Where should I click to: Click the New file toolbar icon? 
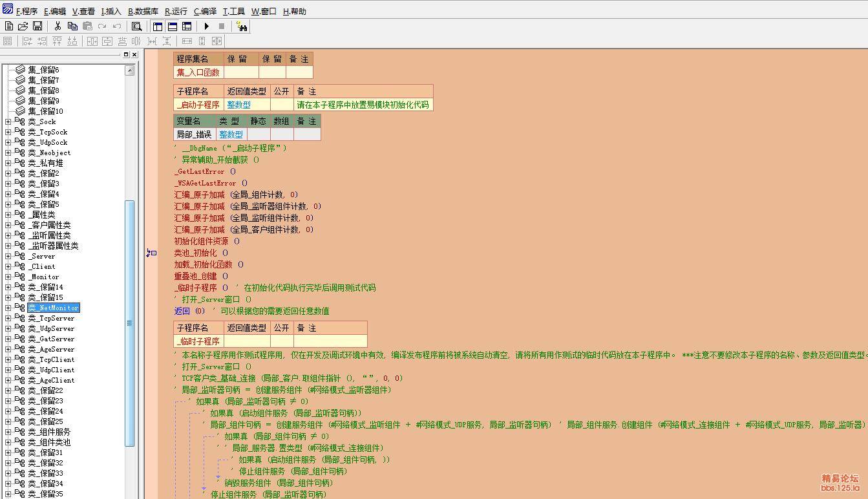(8, 27)
